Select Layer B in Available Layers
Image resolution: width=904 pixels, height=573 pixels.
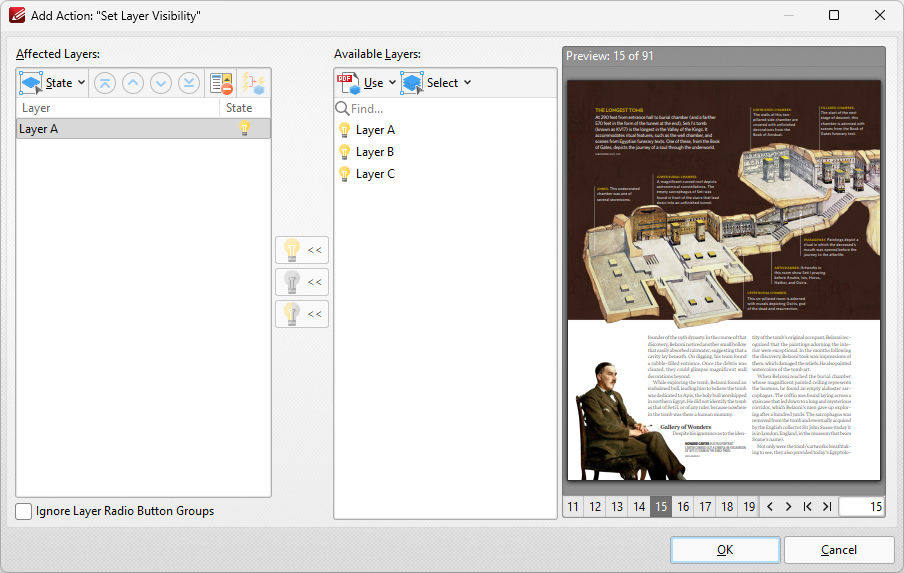click(x=375, y=152)
